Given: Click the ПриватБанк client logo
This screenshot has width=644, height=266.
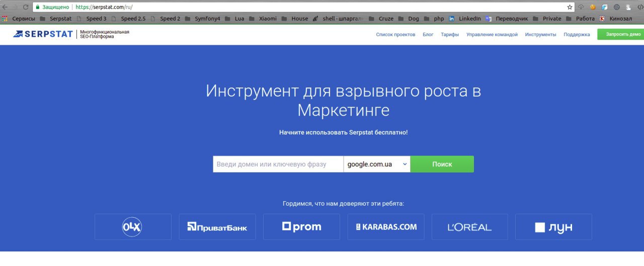Looking at the screenshot, I should (x=217, y=227).
